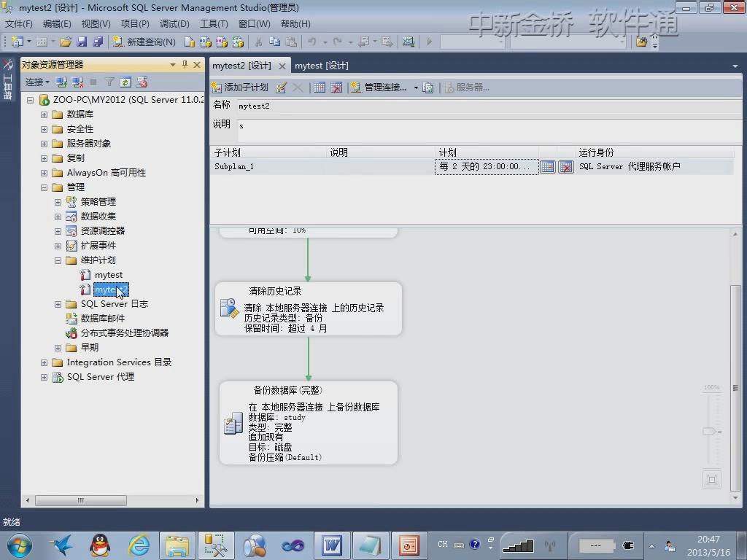Open Internet Explorer from the taskbar
This screenshot has width=747, height=560.
(139, 545)
